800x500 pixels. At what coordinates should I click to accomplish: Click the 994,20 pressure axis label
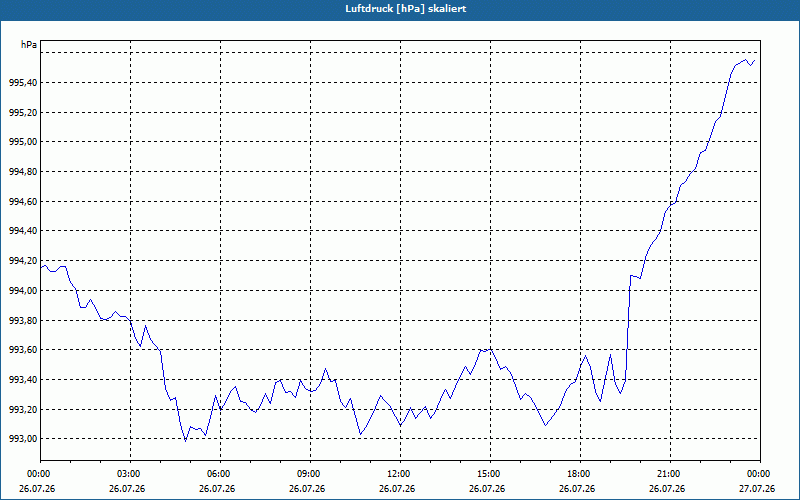(x=23, y=261)
